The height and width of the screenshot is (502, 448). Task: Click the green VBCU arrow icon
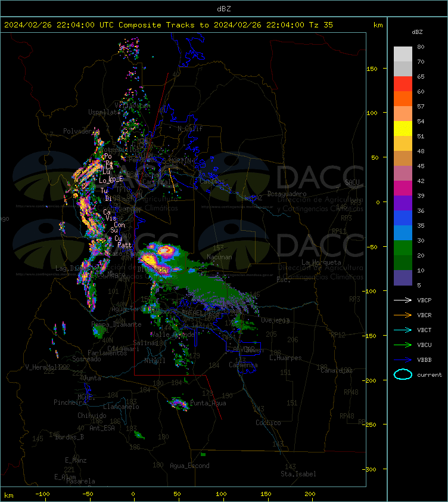(403, 345)
